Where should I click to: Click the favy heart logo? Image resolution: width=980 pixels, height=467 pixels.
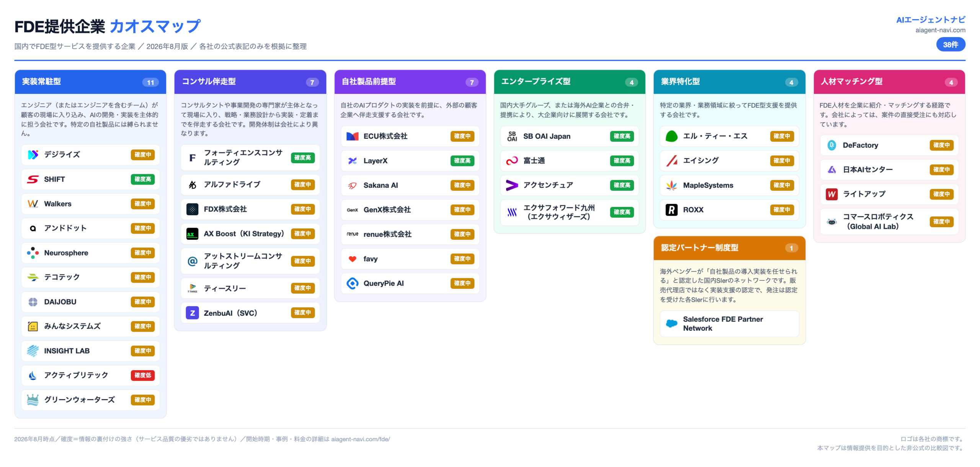point(352,259)
